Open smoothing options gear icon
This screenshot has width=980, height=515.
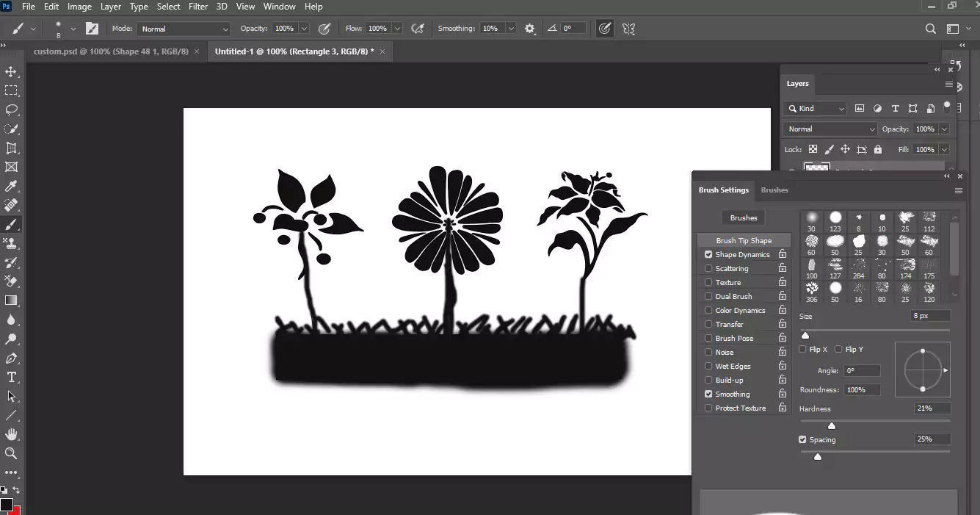click(x=530, y=29)
